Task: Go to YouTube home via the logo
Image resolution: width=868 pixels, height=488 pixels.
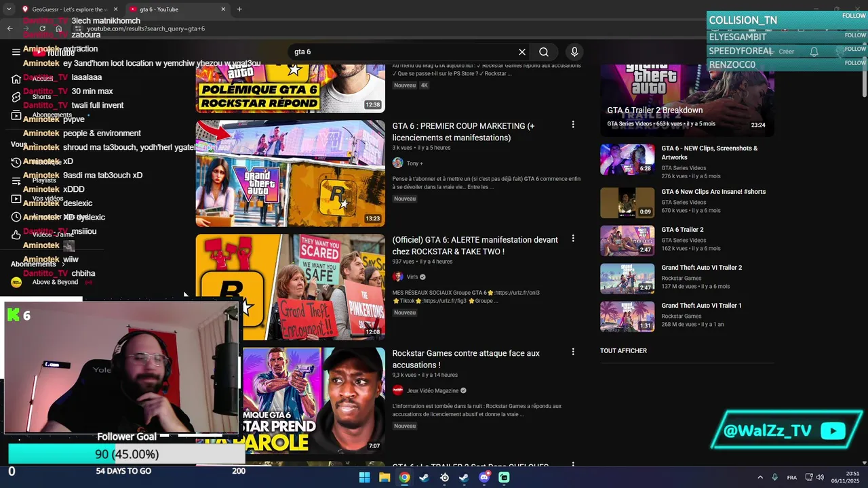Action: [54, 52]
